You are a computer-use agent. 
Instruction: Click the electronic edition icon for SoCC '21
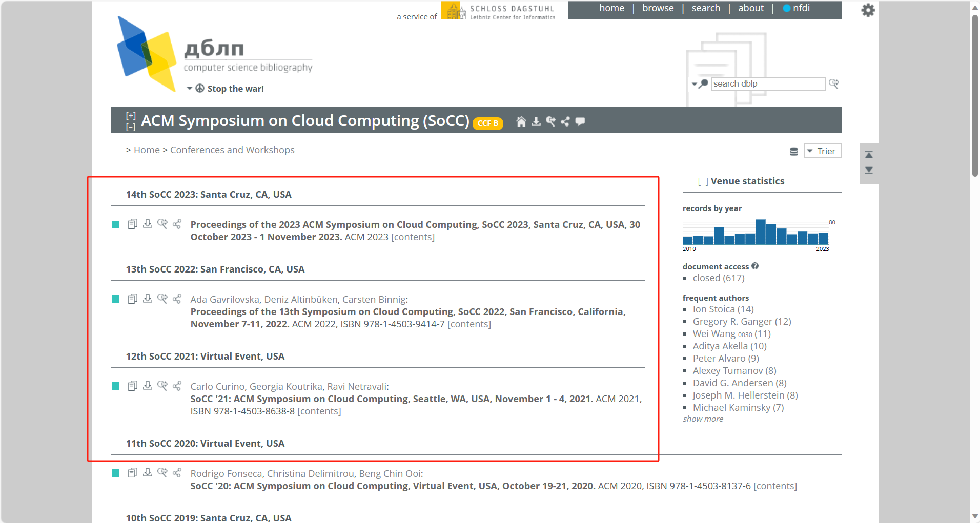point(133,386)
